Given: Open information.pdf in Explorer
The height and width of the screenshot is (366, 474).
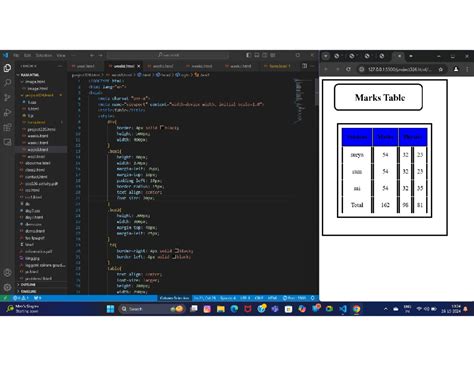Looking at the screenshot, I should coord(39,251).
